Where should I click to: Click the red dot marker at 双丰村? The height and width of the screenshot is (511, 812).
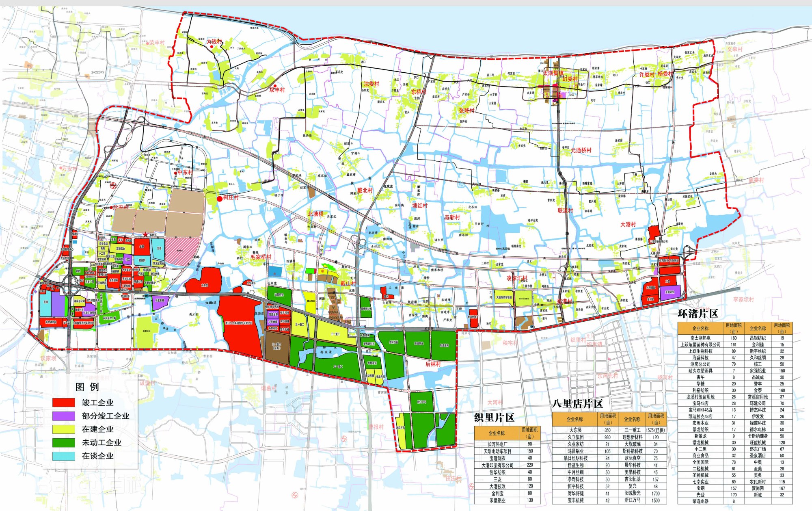click(275, 86)
